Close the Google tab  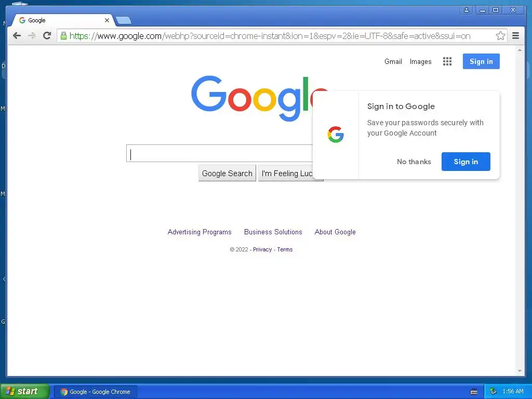(x=107, y=20)
